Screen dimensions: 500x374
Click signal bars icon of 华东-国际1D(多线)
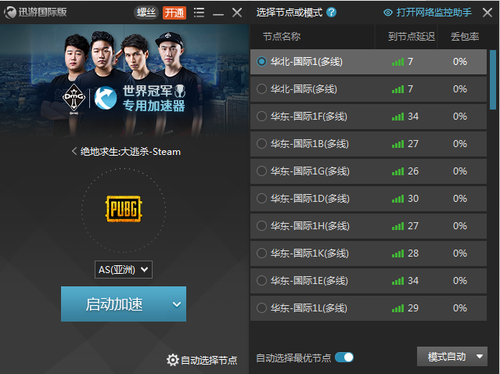(398, 198)
